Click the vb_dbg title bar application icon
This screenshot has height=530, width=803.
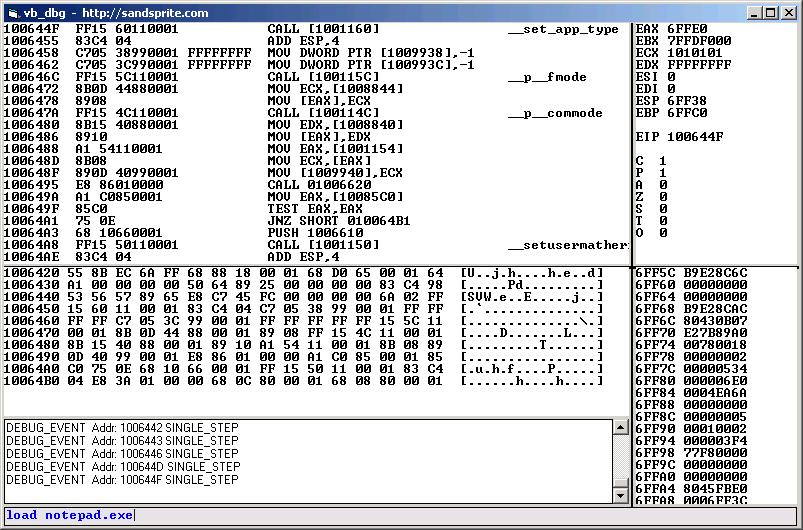(x=12, y=12)
